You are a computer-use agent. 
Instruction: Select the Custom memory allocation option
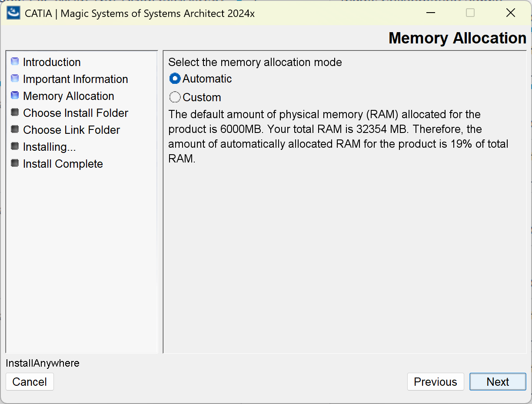[x=175, y=97]
